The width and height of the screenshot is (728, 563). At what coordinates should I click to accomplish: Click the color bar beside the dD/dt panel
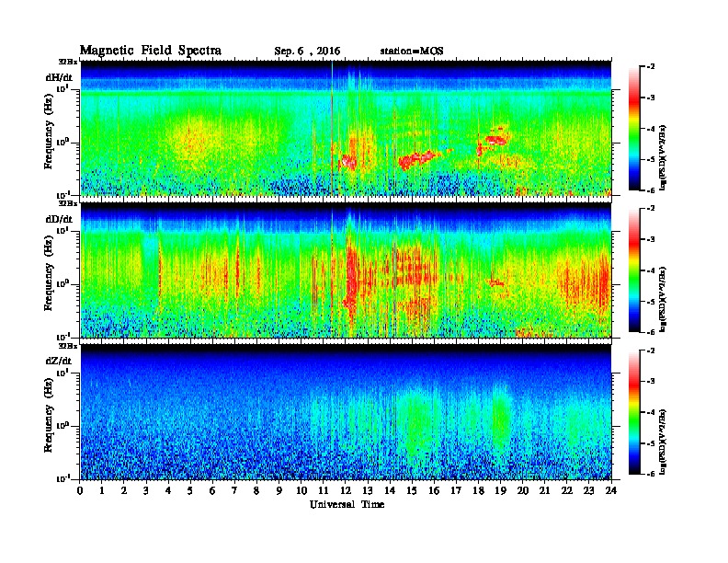pos(634,270)
